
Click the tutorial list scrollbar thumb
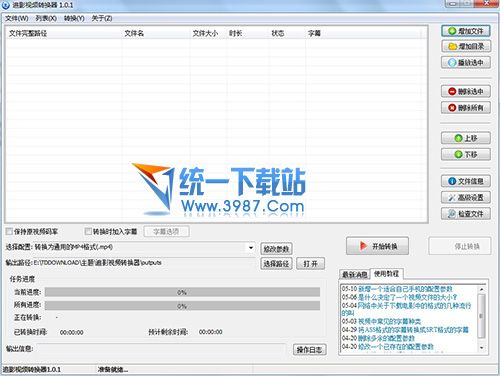[x=481, y=316]
